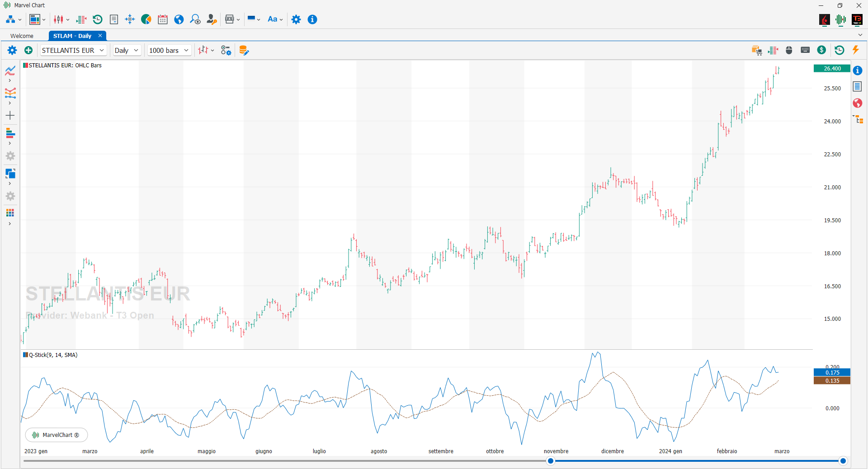Select the multi-line studies tool in the sidebar
The image size is (868, 469).
pos(10,93)
